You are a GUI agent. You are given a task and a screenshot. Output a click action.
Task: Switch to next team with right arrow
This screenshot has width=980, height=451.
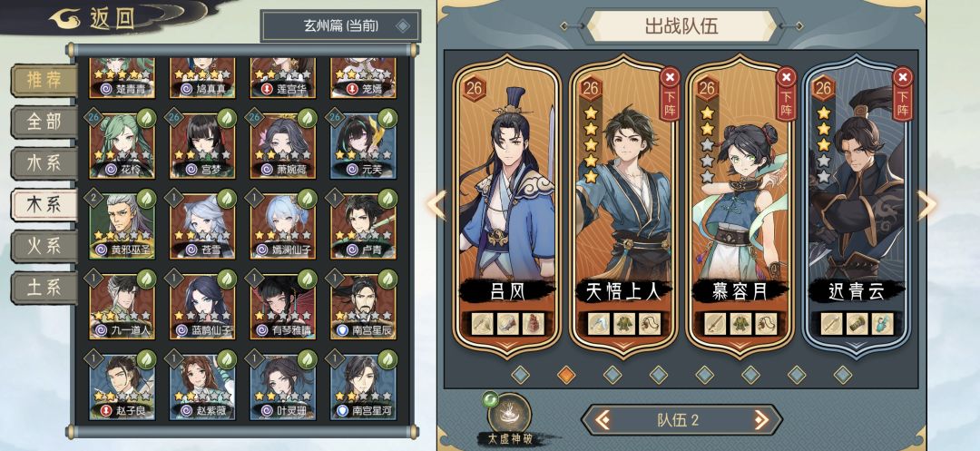click(x=760, y=420)
